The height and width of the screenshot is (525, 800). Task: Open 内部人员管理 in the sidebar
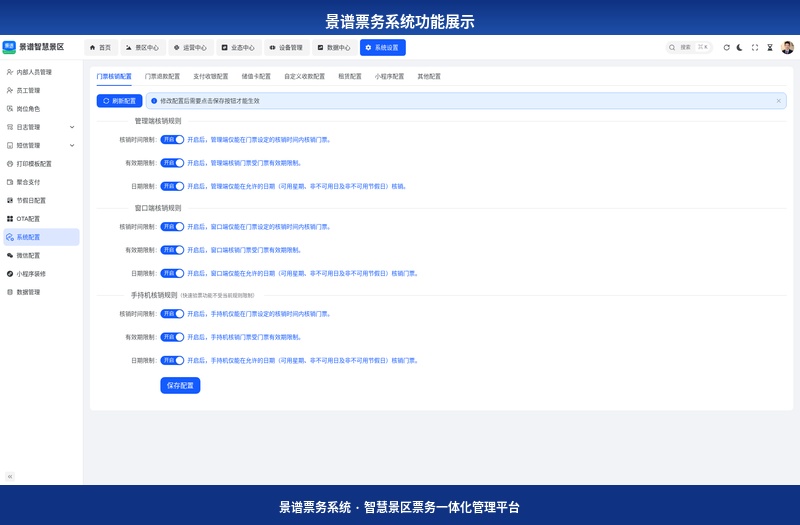(41, 72)
